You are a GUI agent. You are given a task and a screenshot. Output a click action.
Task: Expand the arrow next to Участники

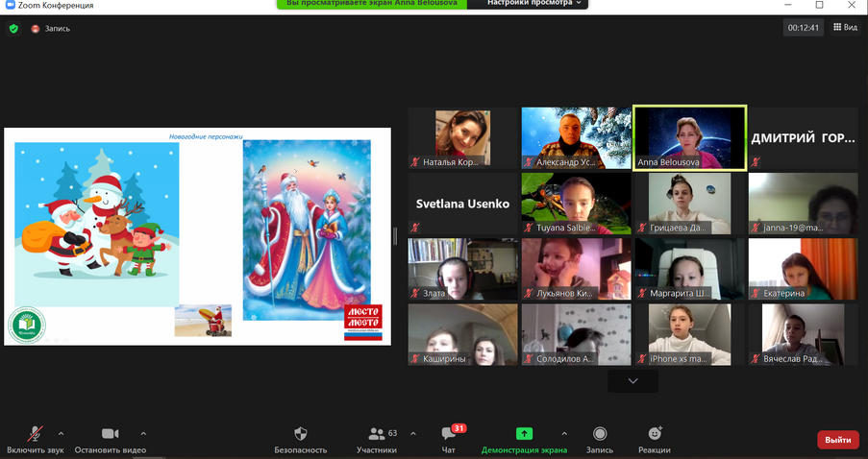(x=413, y=434)
